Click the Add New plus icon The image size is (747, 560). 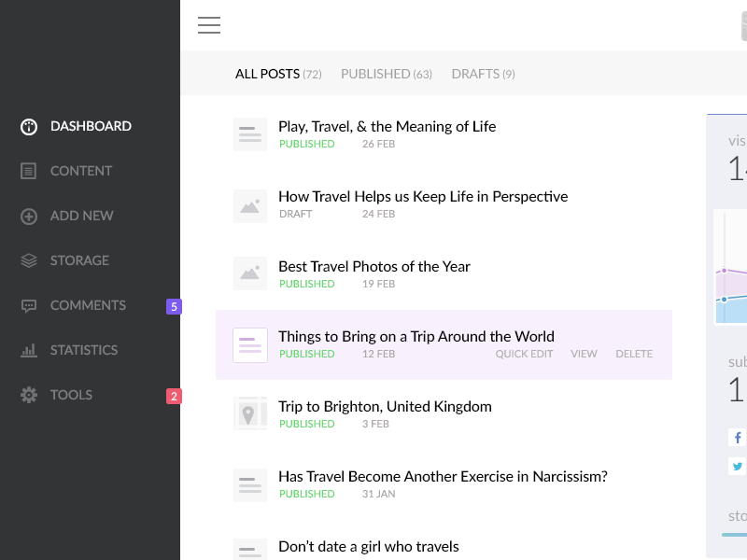click(x=29, y=216)
